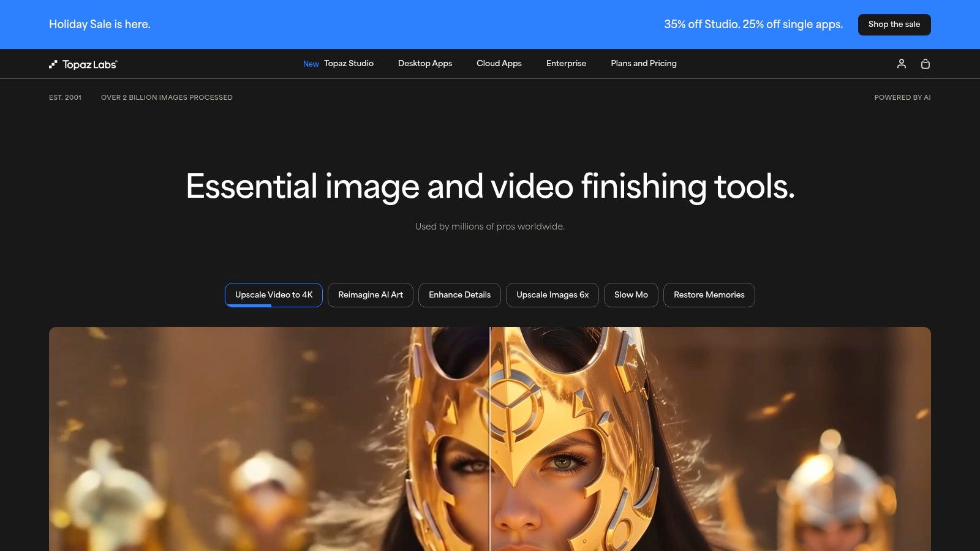Click the before-after comparison slider on the image
This screenshot has height=551, width=980.
[490, 439]
